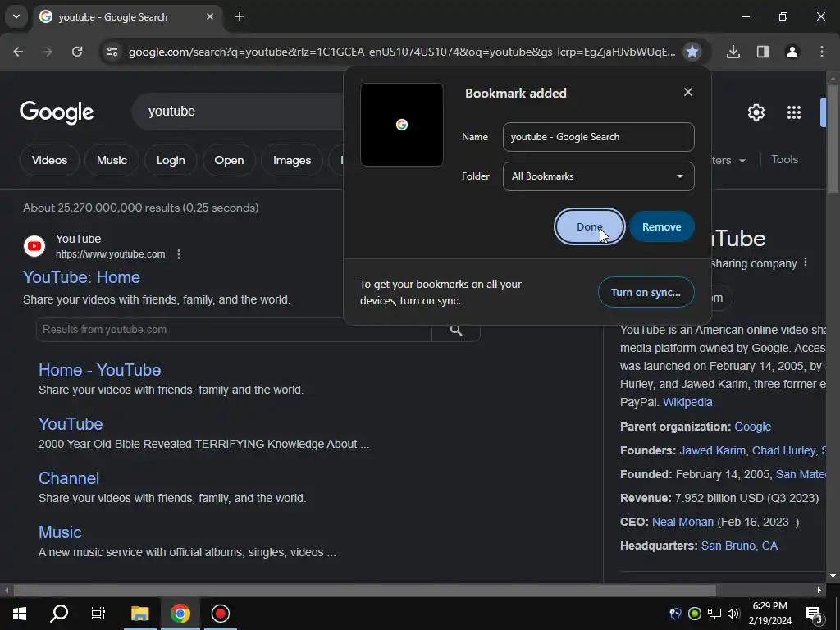The image size is (840, 630).
Task: Open the Folder dropdown All Bookmarks
Action: [x=598, y=176]
